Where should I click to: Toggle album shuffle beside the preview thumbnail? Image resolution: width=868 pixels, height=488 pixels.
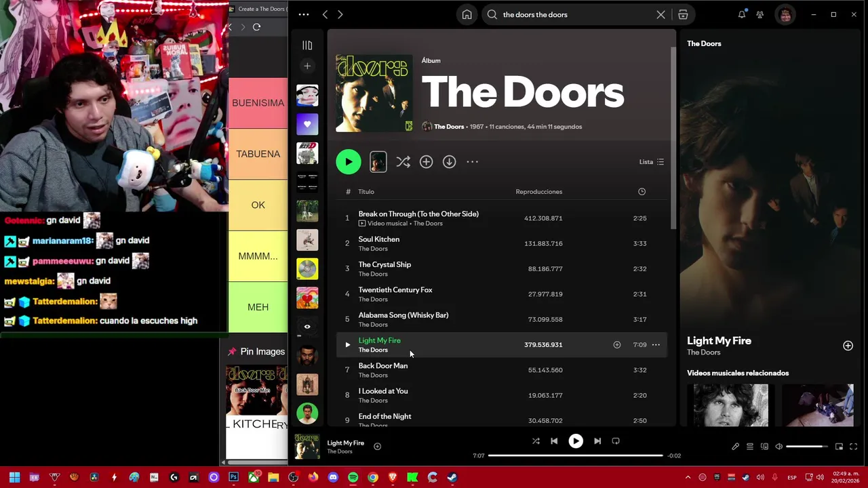tap(403, 161)
